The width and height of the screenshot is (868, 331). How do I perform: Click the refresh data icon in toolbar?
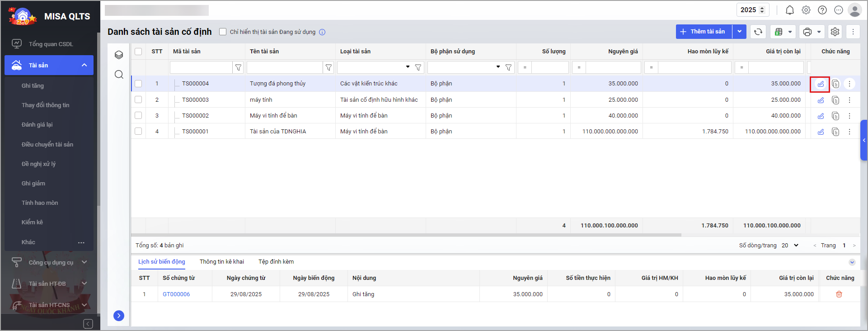coord(758,32)
